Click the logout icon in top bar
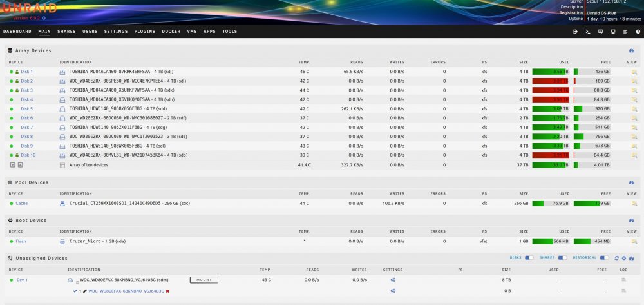 click(575, 31)
